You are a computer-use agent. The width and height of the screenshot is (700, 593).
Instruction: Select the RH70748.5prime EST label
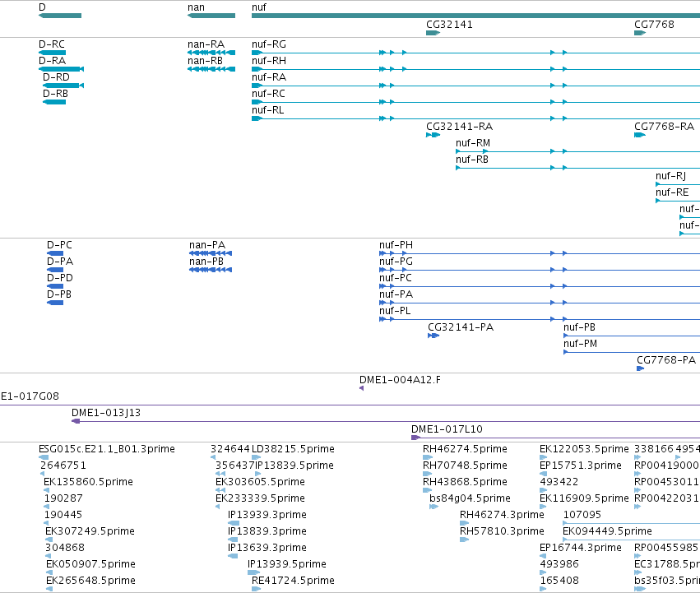[466, 466]
